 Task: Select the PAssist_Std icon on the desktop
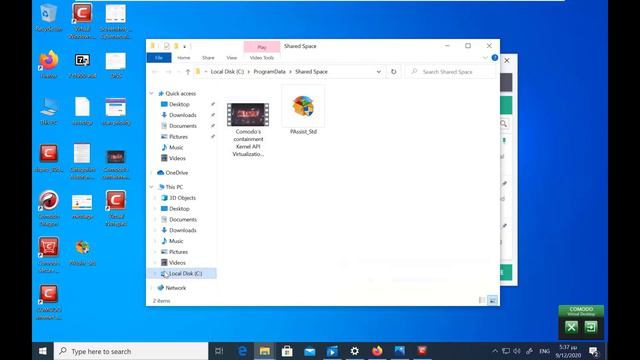point(82,252)
